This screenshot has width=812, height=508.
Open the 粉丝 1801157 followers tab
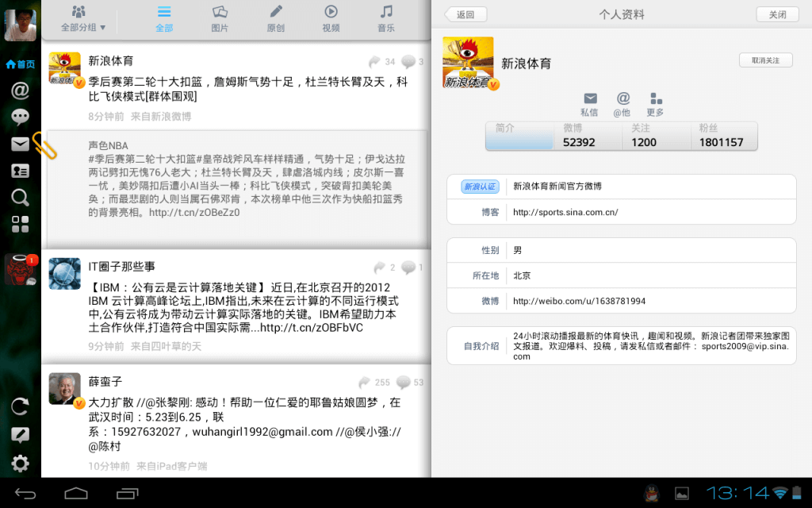coord(724,136)
